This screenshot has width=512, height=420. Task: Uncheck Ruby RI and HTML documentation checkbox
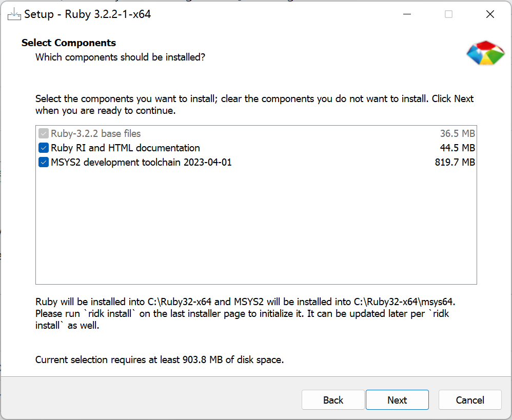(44, 148)
